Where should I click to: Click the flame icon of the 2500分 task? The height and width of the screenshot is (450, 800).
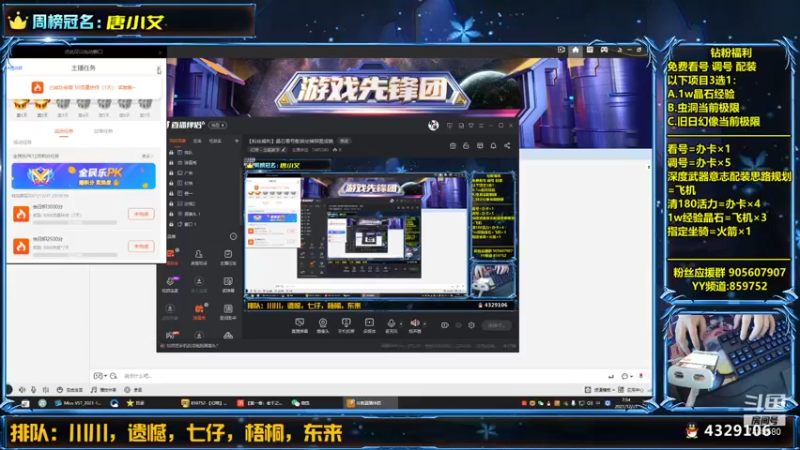click(21, 246)
